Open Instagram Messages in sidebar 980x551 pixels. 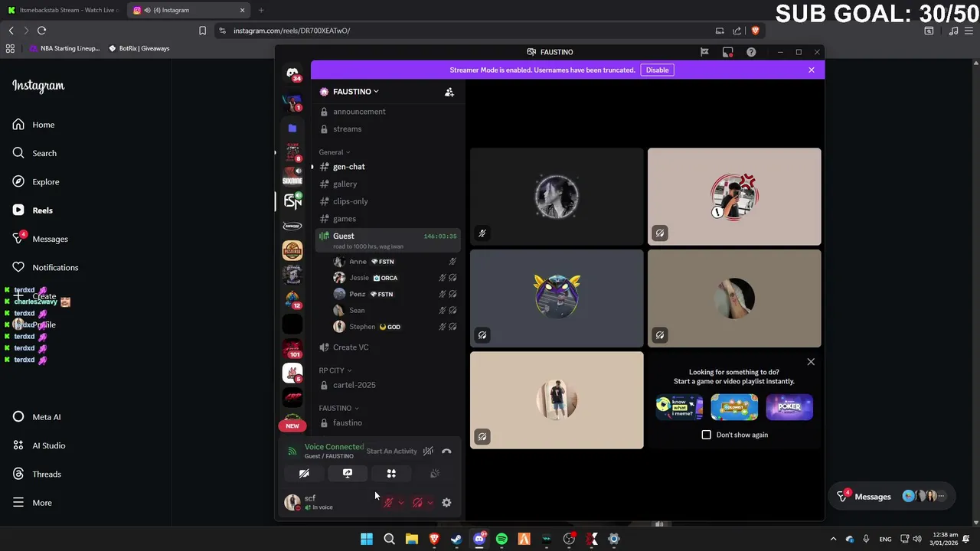point(41,239)
